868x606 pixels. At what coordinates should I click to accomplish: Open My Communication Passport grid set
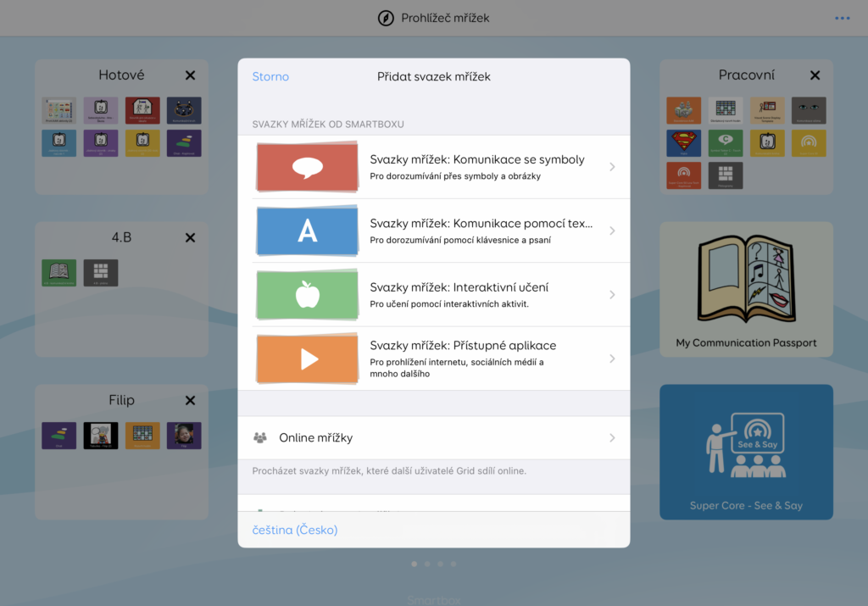(746, 289)
